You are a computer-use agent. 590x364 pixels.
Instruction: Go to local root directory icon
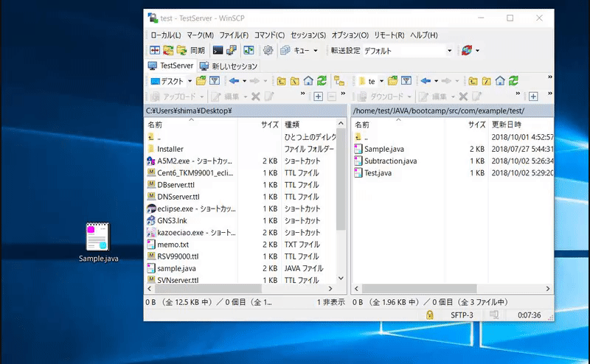click(294, 81)
